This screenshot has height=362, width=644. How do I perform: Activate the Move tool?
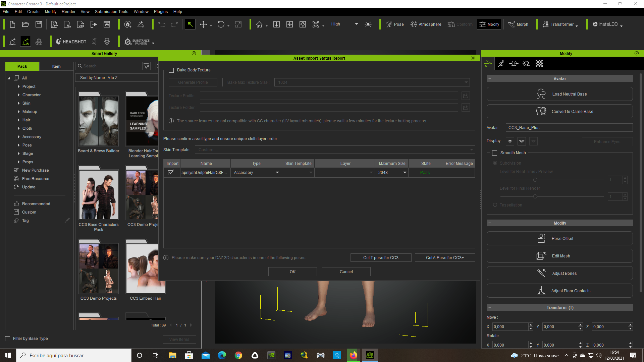pos(203,24)
